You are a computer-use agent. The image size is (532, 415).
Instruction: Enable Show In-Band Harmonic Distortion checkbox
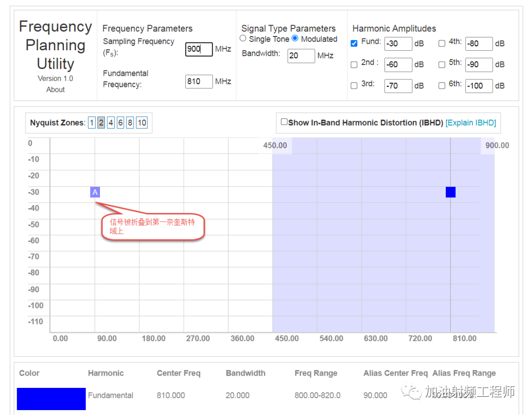click(284, 122)
